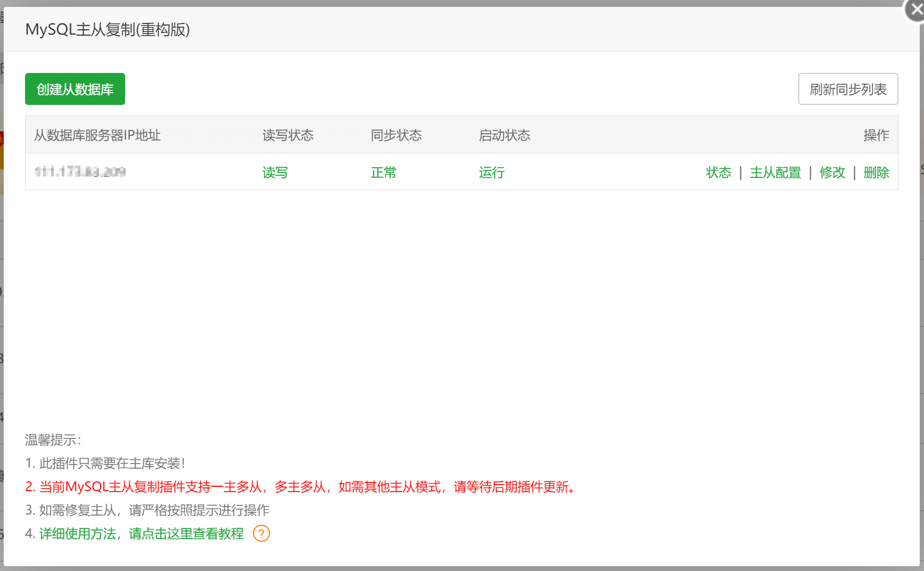Click the 同步状态 column header
This screenshot has width=924, height=571.
pyautogui.click(x=396, y=135)
